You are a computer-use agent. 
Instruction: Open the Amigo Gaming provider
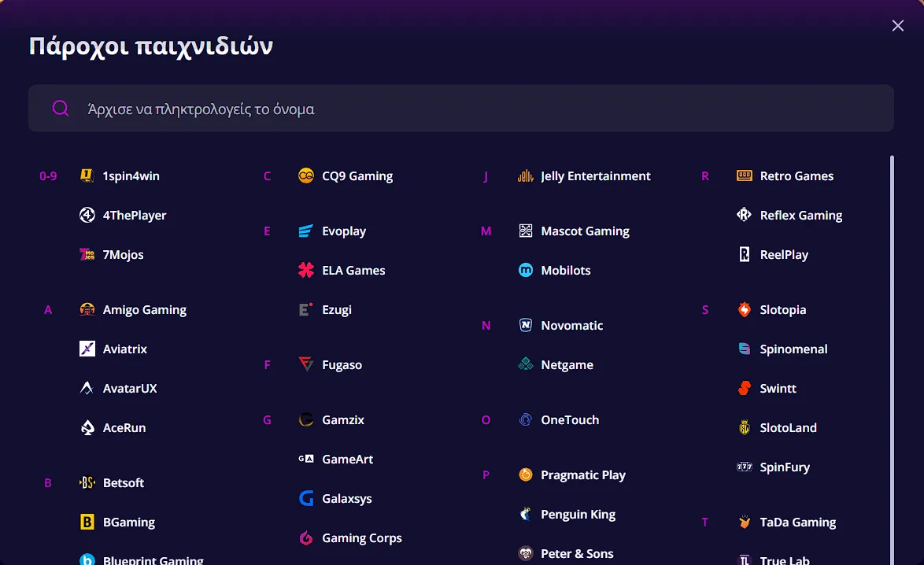[x=144, y=310]
